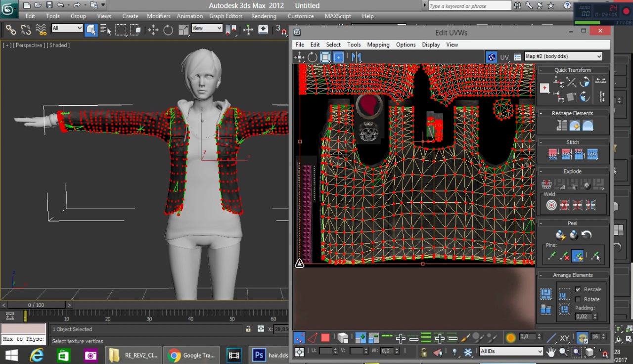Open the Display menu in Edit UVWs
The image size is (633, 364).
(431, 45)
